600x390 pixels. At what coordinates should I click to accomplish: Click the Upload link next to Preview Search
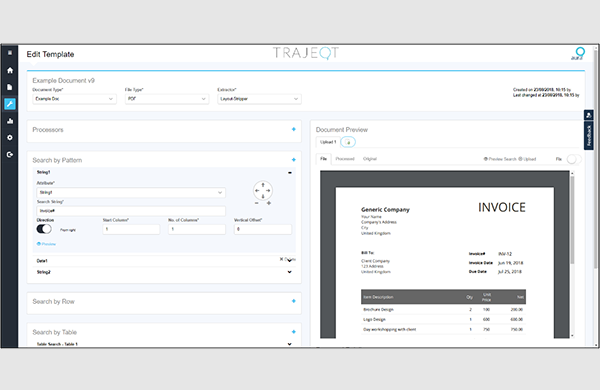(527, 159)
